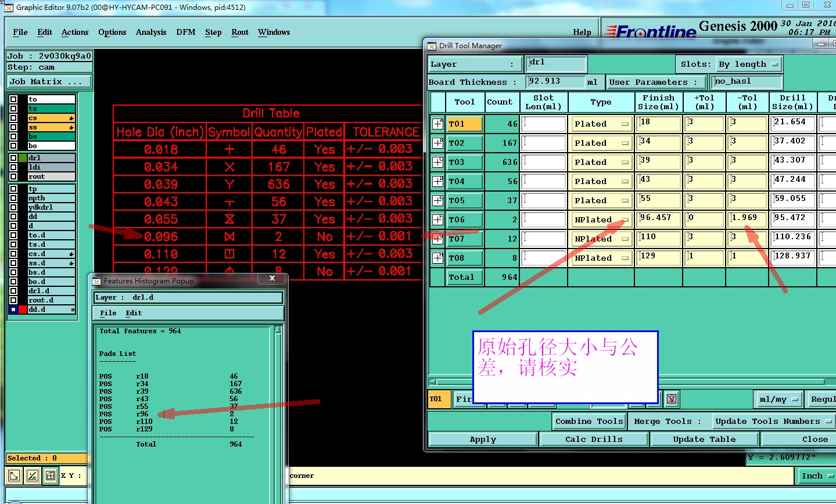The image size is (836, 504).
Task: Click the Combine Tools button
Action: tap(589, 422)
